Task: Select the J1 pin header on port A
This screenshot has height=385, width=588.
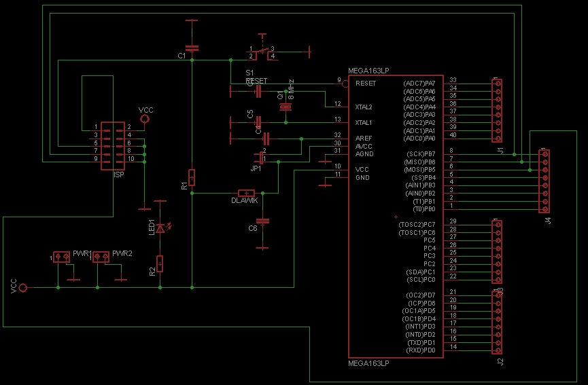Action: click(497, 111)
